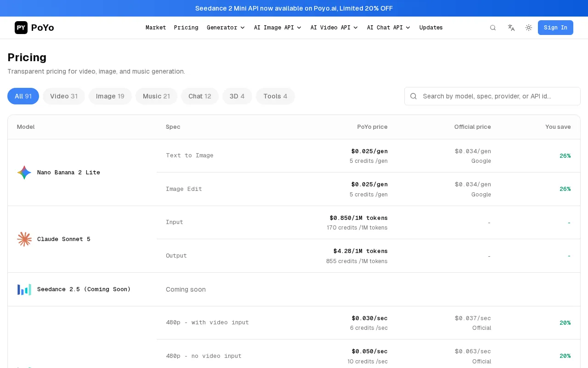Click the PoYo price column header
Screen dimensions: 588x368
point(372,127)
